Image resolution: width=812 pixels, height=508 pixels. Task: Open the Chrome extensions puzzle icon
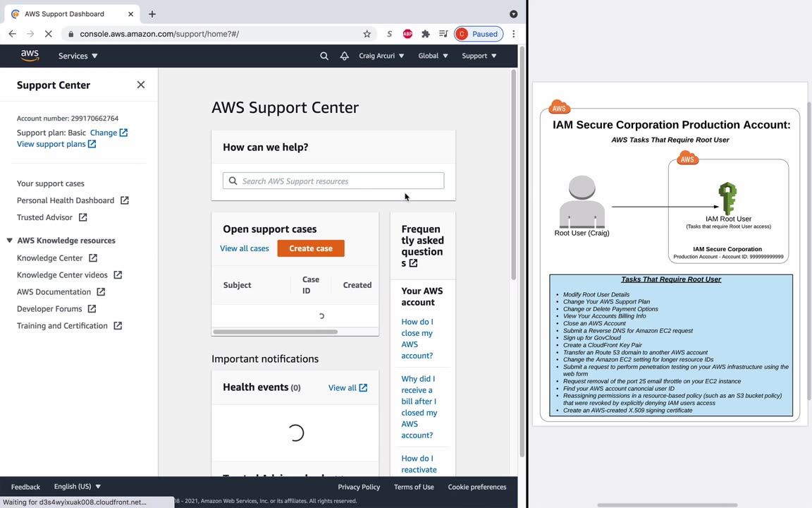click(x=426, y=34)
